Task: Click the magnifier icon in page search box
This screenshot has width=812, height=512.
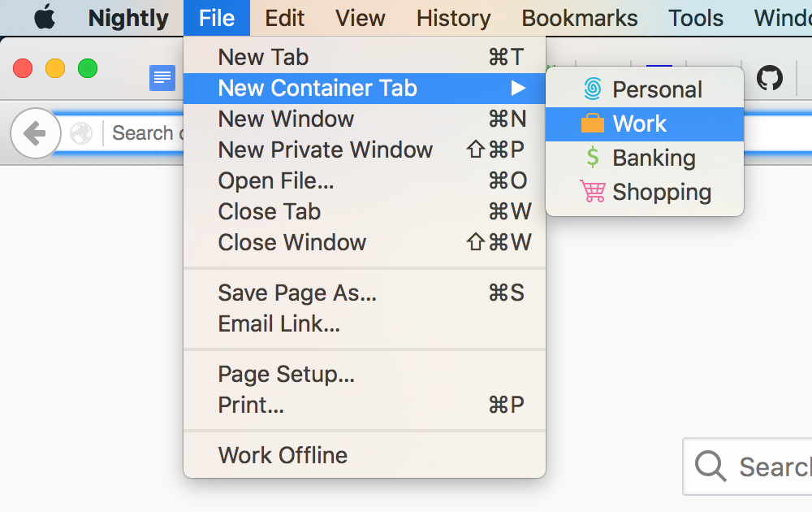Action: point(710,466)
